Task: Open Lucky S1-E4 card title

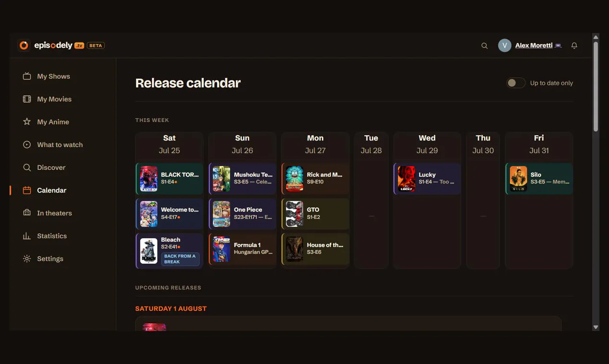Action: tap(427, 175)
